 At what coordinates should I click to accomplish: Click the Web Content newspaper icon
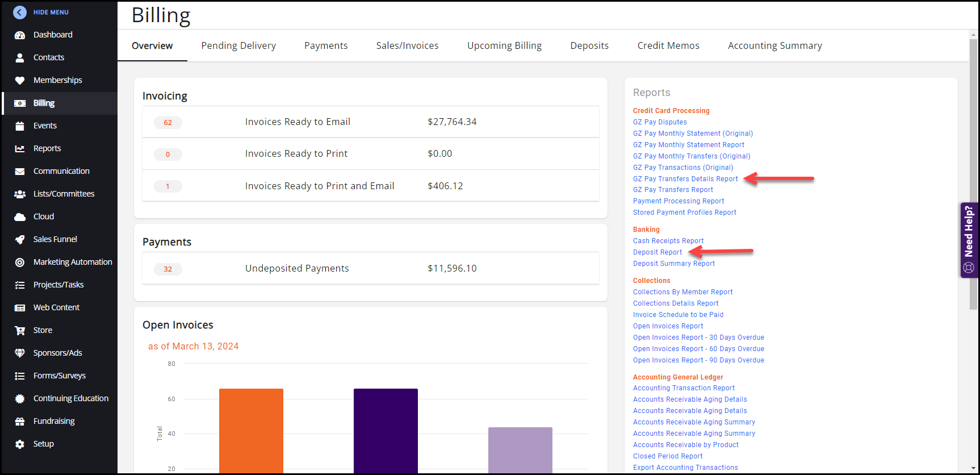(20, 307)
